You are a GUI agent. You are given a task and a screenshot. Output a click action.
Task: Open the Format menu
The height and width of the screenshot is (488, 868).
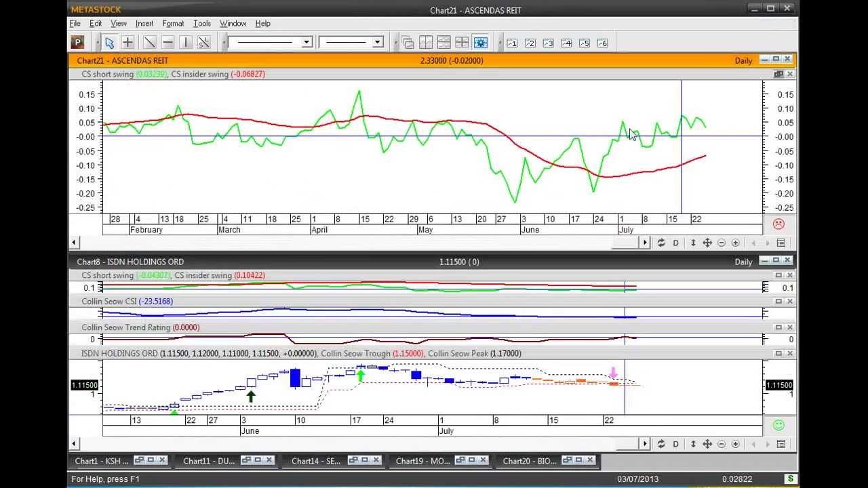(x=173, y=24)
